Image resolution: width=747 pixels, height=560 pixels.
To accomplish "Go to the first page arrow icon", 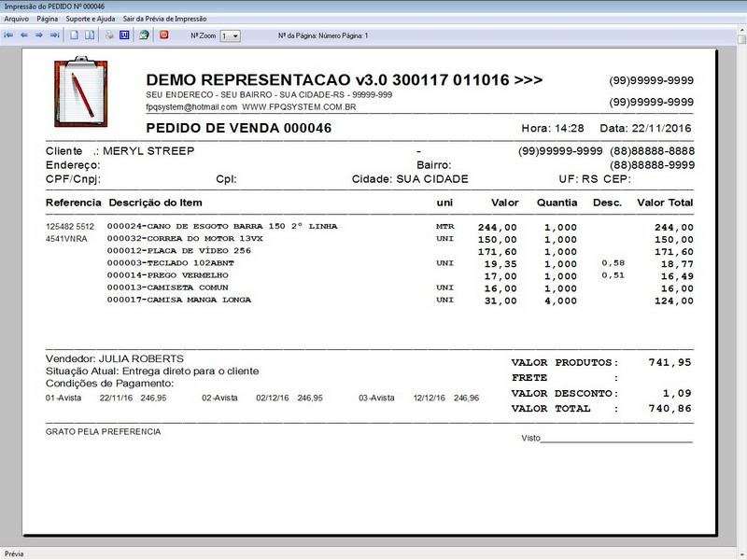I will 8,35.
